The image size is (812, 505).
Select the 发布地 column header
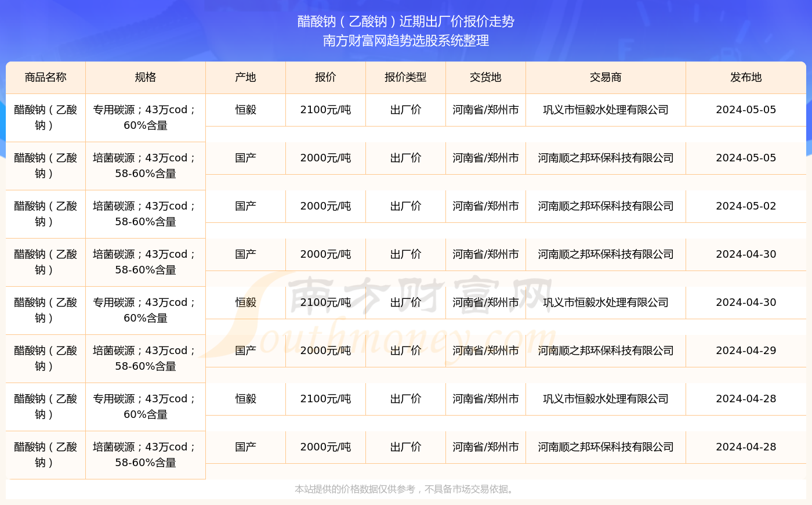click(x=746, y=77)
